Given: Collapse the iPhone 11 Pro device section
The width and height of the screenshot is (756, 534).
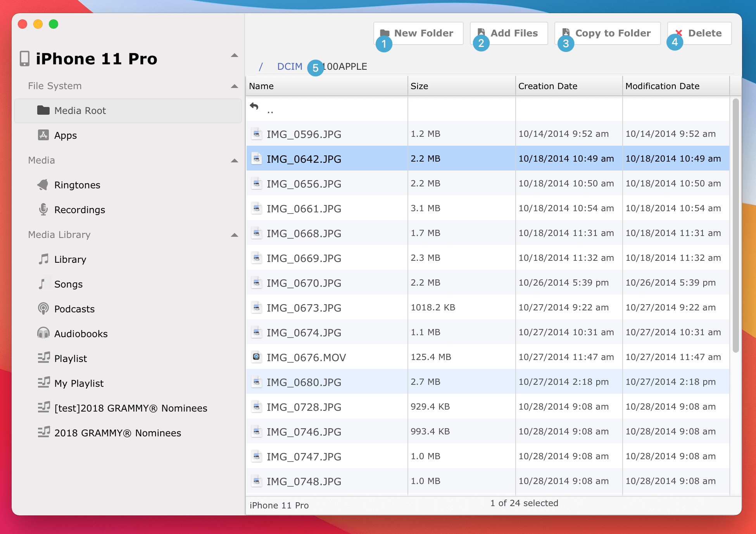Looking at the screenshot, I should click(x=234, y=56).
